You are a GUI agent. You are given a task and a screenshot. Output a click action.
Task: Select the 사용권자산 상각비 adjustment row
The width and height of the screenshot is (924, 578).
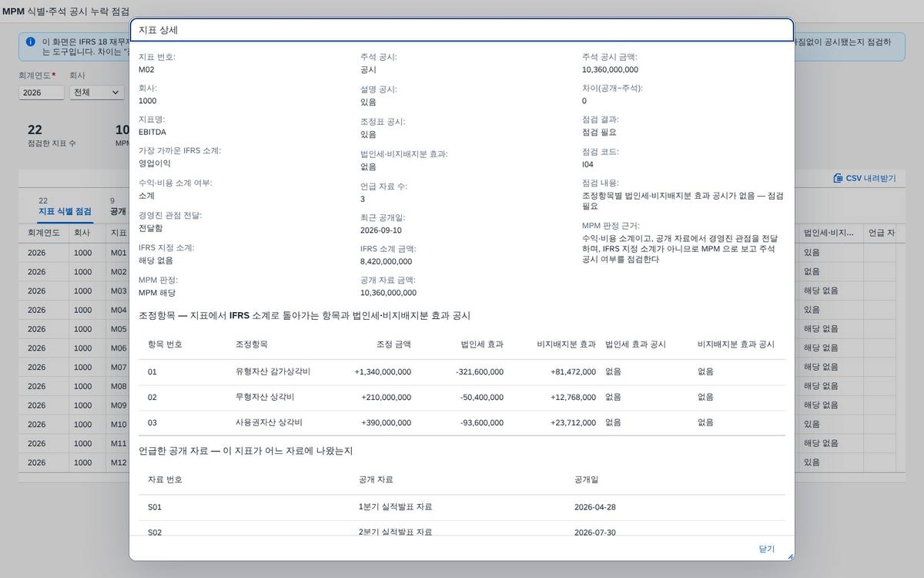(x=462, y=422)
